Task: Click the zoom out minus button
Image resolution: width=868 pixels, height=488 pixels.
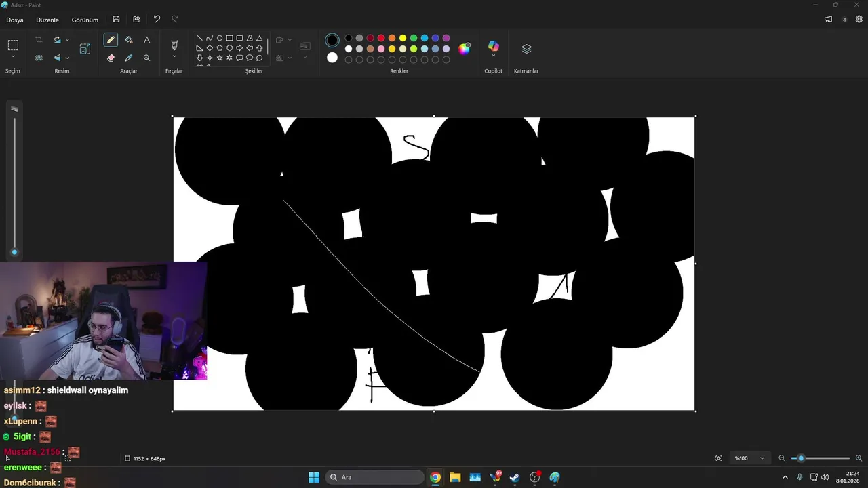Action: [x=782, y=458]
